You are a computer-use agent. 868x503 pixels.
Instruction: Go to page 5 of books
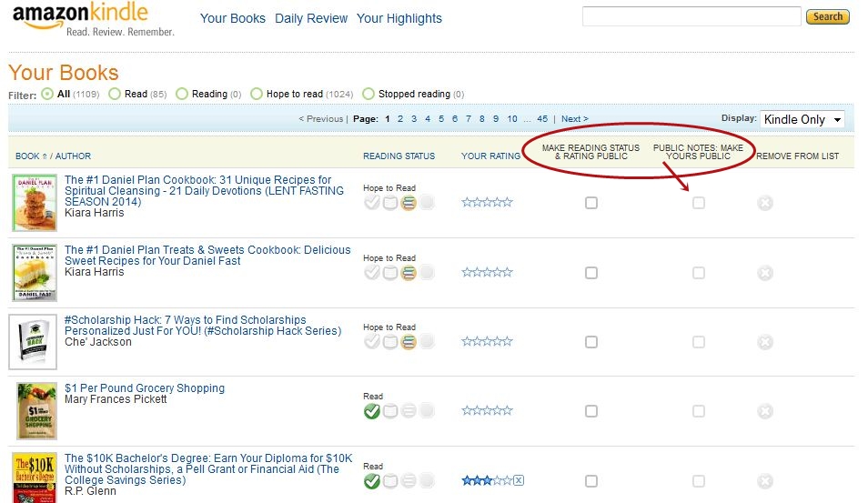point(441,119)
